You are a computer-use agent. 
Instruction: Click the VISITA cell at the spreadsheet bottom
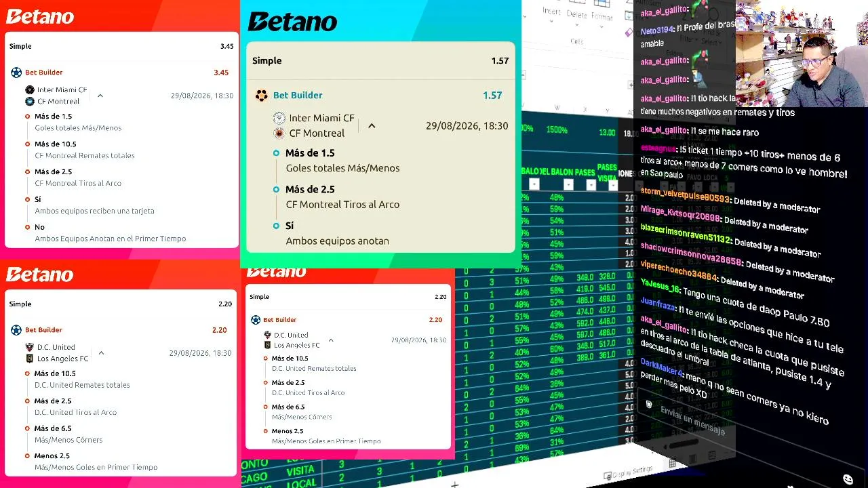pos(300,469)
